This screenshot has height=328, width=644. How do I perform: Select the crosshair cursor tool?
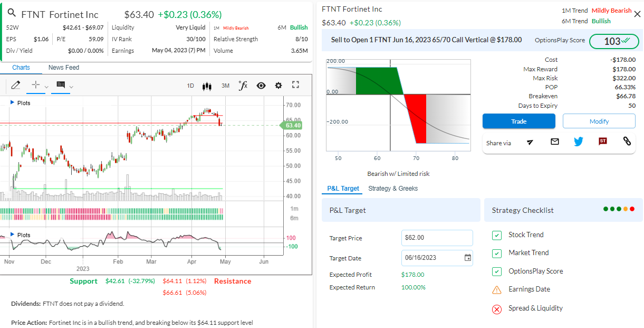(35, 85)
